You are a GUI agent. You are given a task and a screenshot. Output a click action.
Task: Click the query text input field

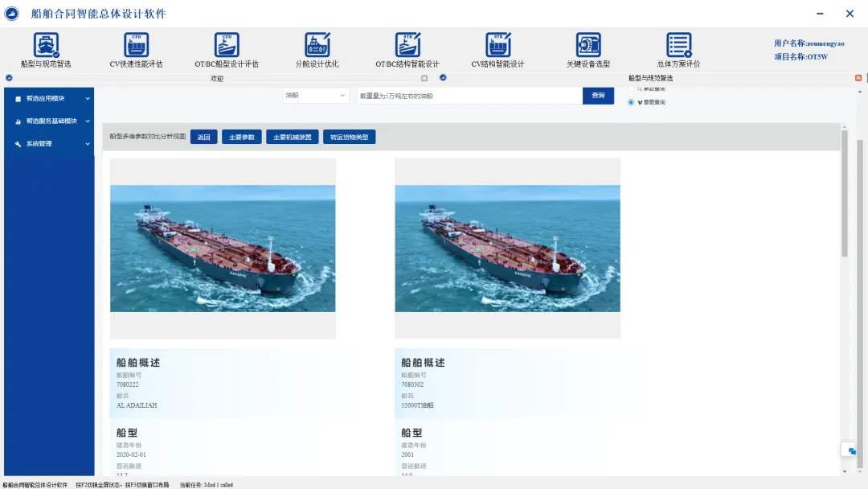click(x=469, y=96)
